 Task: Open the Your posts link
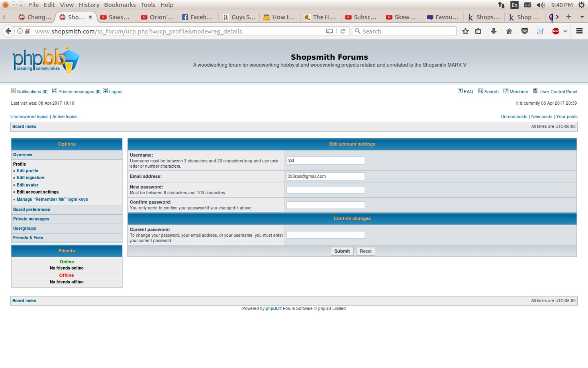pos(567,117)
